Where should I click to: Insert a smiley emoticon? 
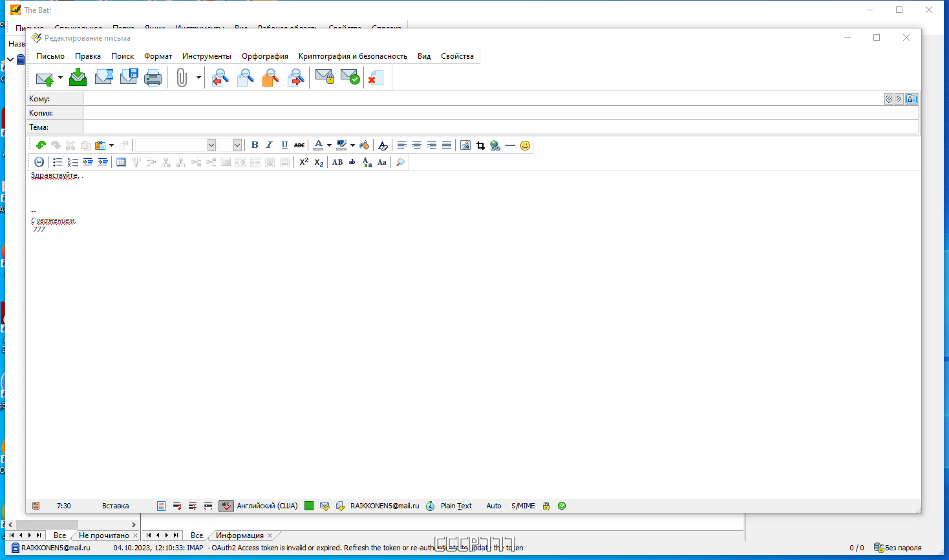pos(525,145)
